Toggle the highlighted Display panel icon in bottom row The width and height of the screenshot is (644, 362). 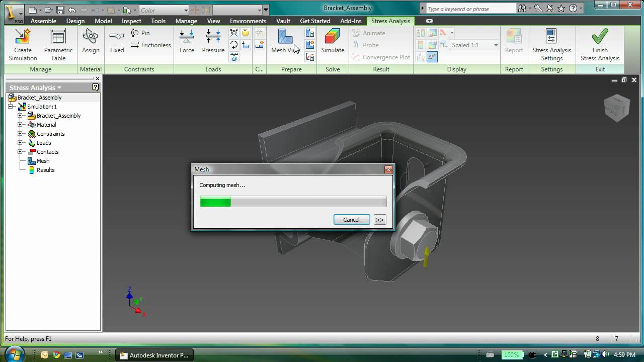[432, 57]
